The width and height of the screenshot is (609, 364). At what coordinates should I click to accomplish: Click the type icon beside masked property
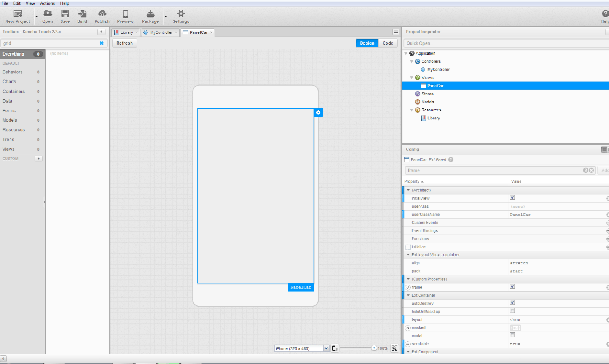click(408, 328)
